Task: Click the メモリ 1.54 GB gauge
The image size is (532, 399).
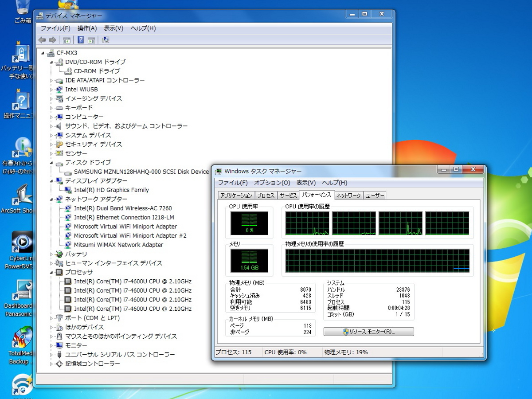Action: point(249,261)
